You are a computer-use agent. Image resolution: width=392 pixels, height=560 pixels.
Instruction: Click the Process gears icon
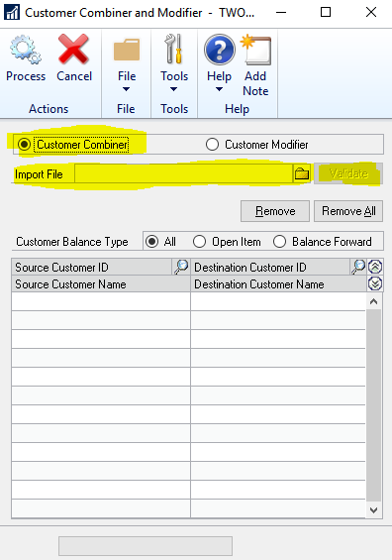26,50
